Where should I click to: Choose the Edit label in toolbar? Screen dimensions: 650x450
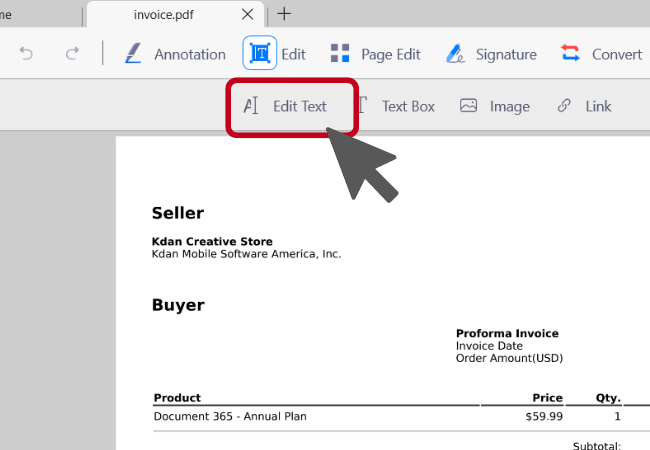293,54
